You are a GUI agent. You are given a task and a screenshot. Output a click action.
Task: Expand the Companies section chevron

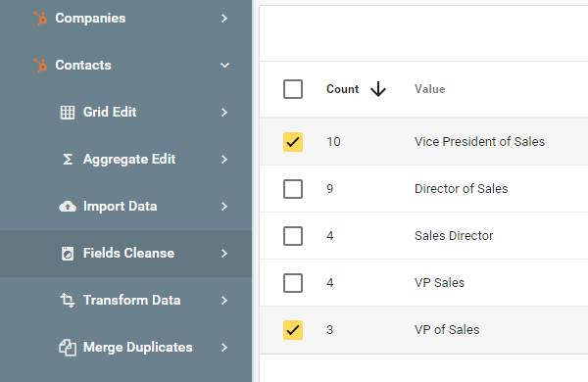[x=224, y=19]
